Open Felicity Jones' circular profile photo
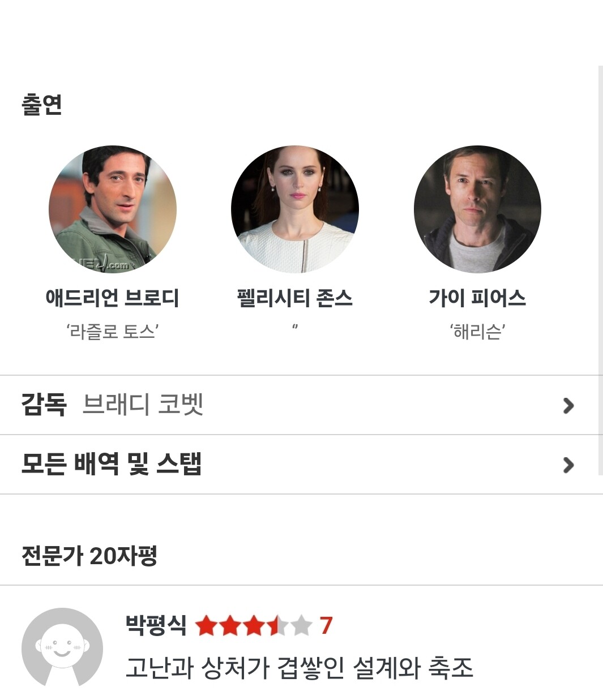 [295, 209]
